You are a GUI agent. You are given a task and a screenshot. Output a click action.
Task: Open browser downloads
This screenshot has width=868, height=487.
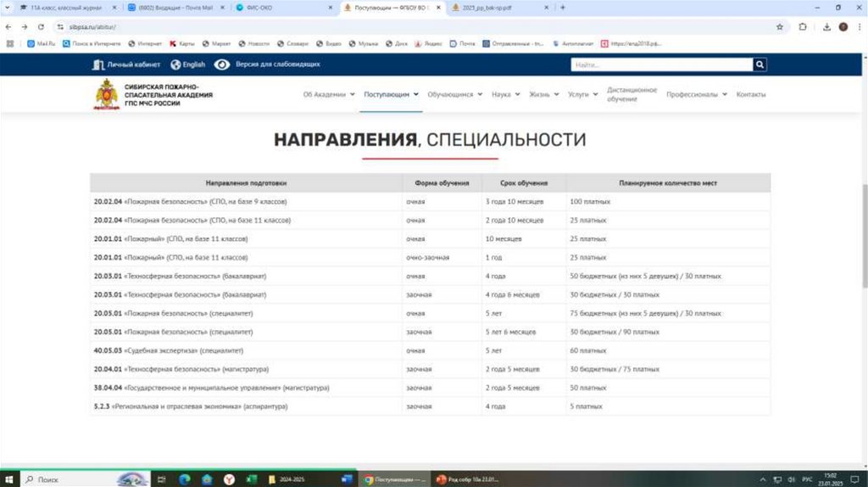(826, 26)
